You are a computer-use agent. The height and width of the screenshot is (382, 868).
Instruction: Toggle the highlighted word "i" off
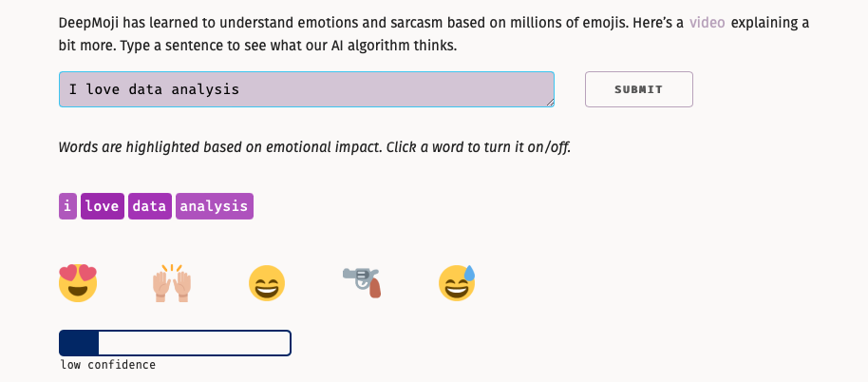coord(67,206)
